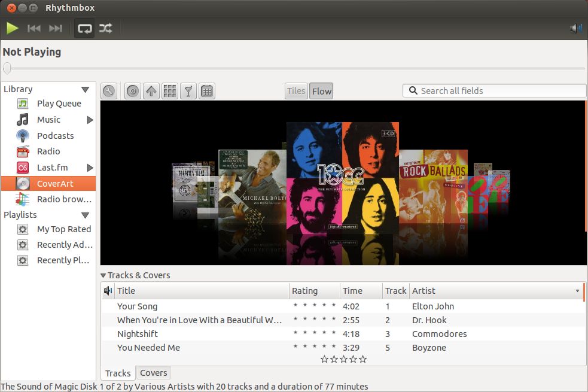Toggle shuffle mode
588x392 pixels.
click(105, 28)
